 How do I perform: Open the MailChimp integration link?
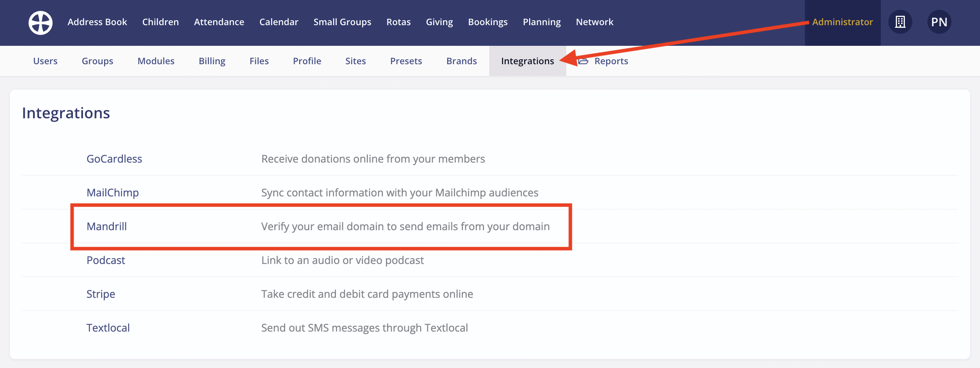113,193
